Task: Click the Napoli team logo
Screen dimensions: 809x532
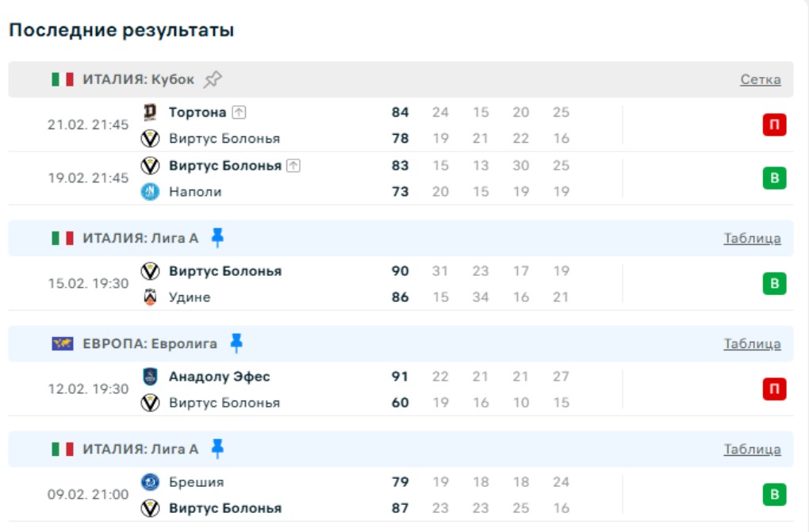Action: pos(150,192)
